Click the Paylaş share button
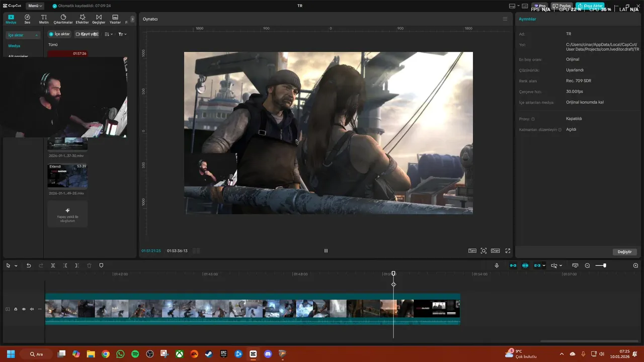Screen dimensions: 644x362 563,6
